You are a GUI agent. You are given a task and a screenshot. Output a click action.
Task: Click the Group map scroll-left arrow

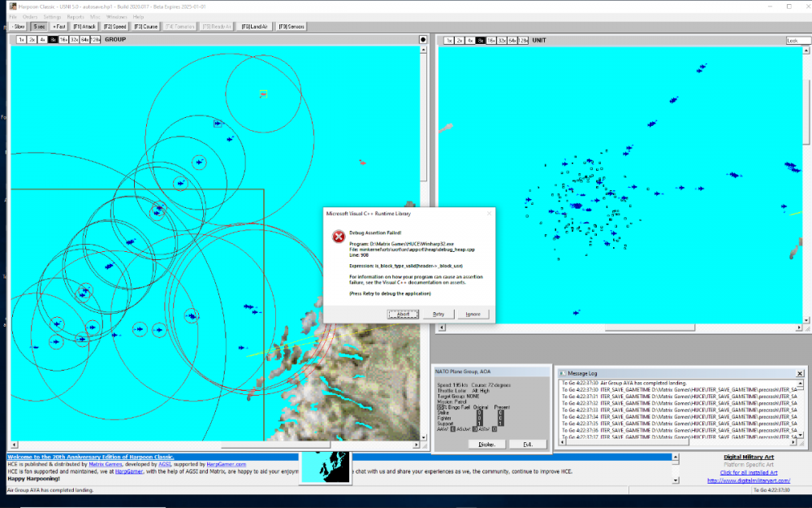click(x=15, y=445)
